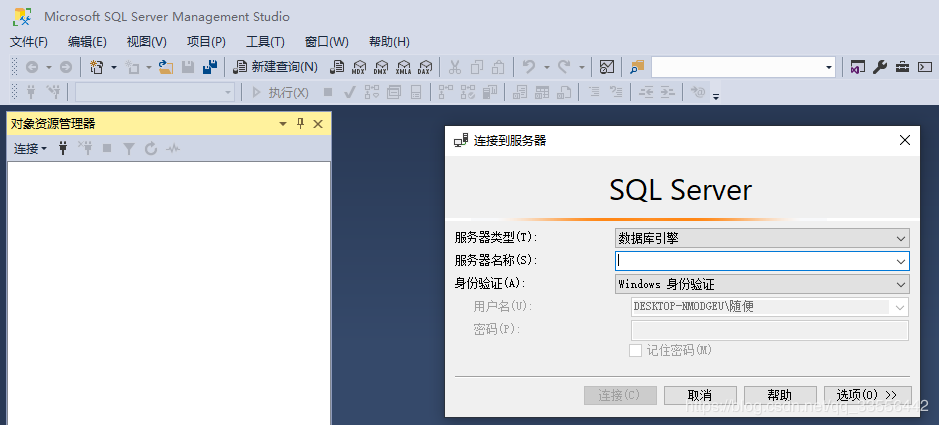The height and width of the screenshot is (425, 939).
Task: Click the Activity Monitor icon
Action: 607,67
